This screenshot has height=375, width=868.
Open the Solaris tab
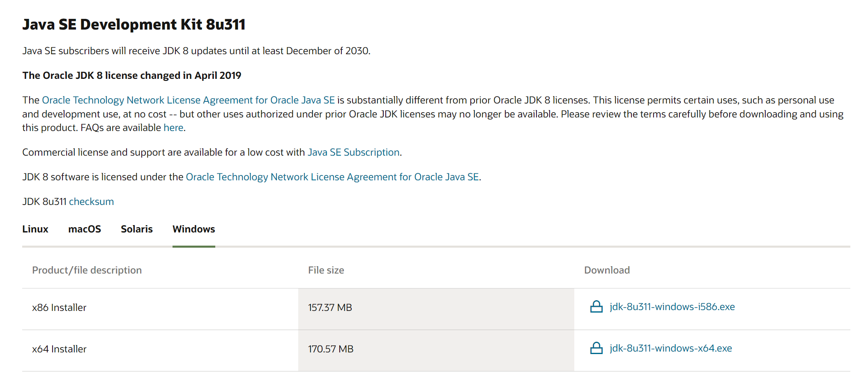(137, 229)
